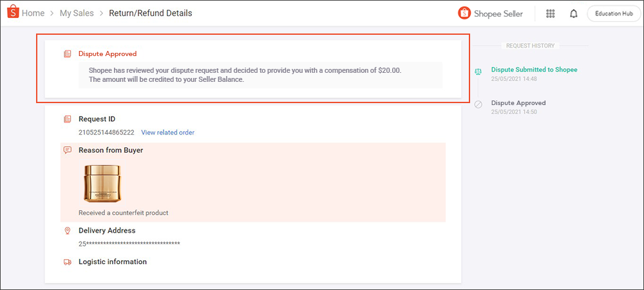Click the Dispute Approved document icon
Image resolution: width=644 pixels, height=290 pixels.
pos(67,54)
